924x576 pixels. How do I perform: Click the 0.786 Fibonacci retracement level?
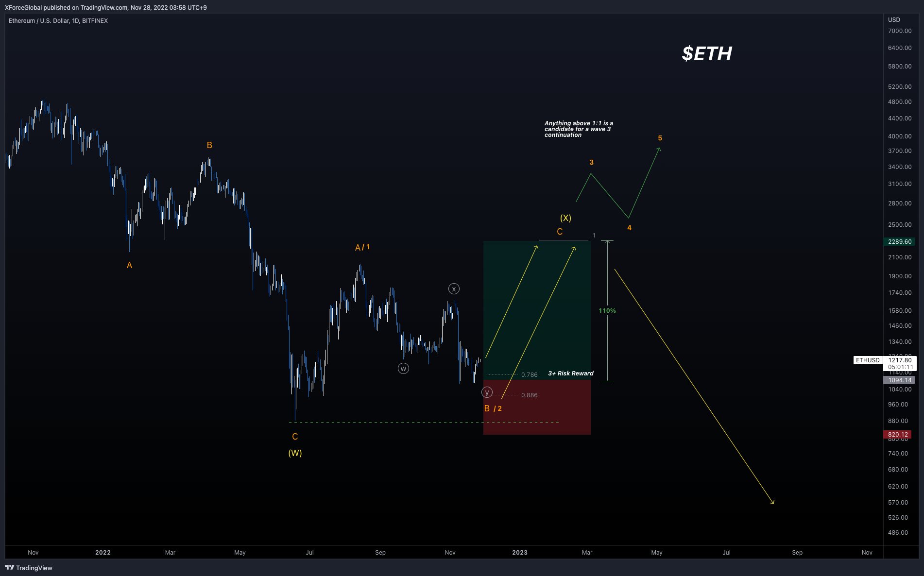pyautogui.click(x=529, y=374)
